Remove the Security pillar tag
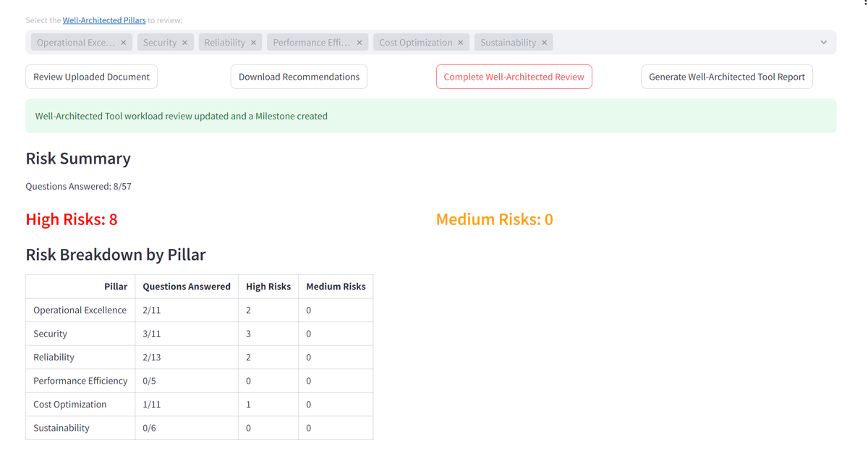 [184, 43]
